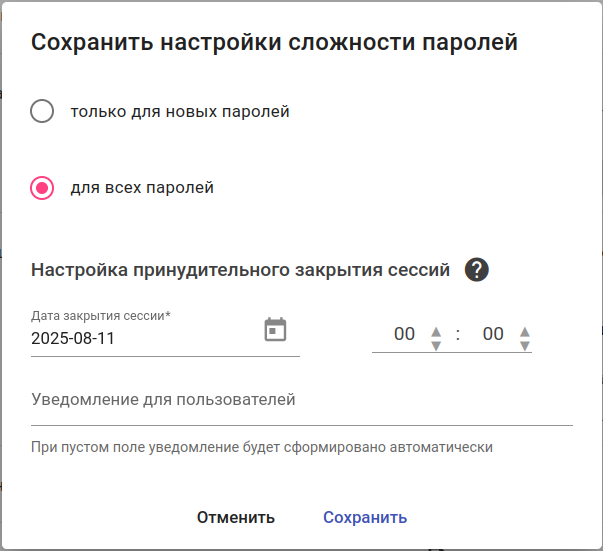Focus the minutes value field
603x551 pixels.
492,335
